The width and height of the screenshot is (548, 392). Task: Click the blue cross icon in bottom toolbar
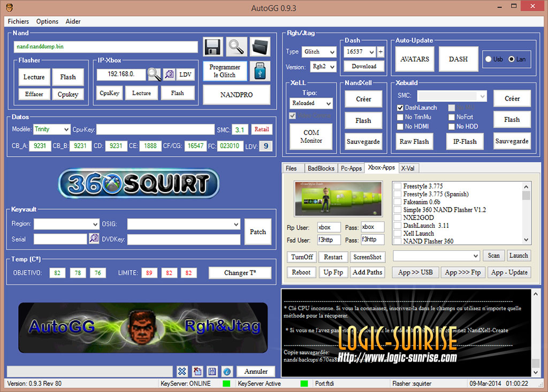tap(182, 371)
